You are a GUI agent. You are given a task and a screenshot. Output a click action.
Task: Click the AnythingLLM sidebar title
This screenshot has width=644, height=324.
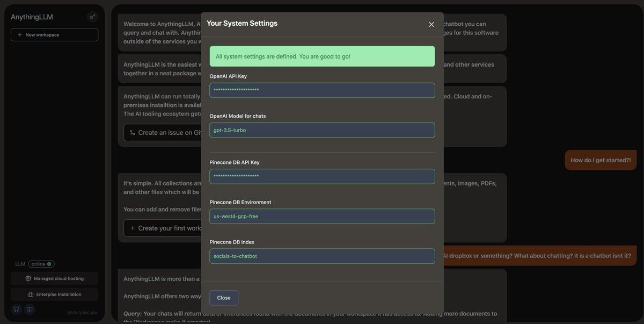tap(32, 17)
